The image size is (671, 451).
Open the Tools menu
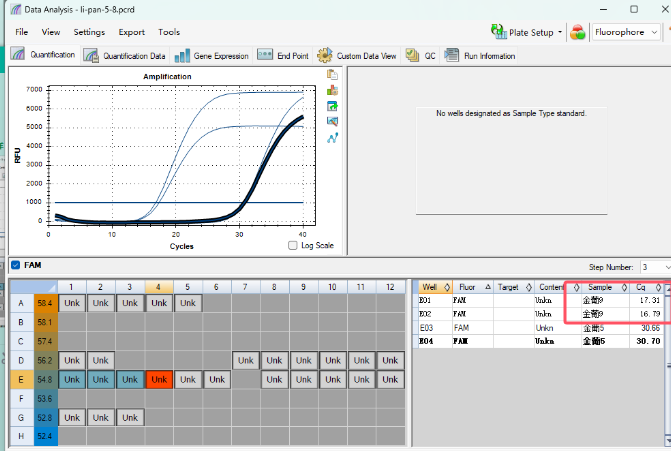(x=169, y=32)
